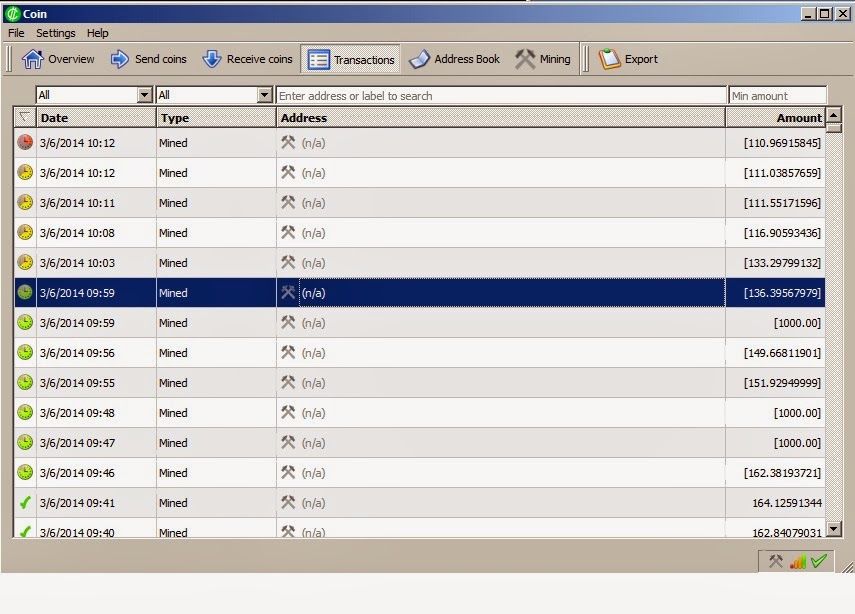Open the Send coins page
This screenshot has height=614, width=855.
click(148, 59)
